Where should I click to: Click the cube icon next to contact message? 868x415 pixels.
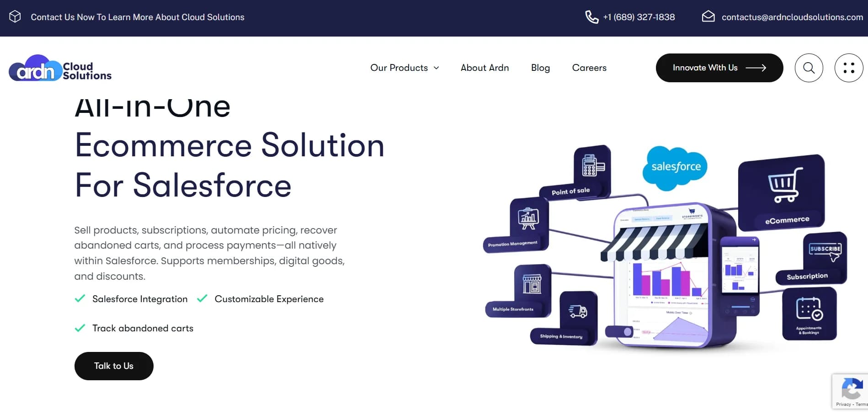click(15, 16)
